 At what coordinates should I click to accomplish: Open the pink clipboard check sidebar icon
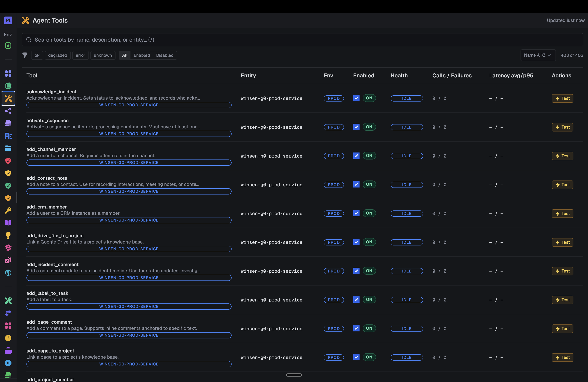pyautogui.click(x=8, y=260)
